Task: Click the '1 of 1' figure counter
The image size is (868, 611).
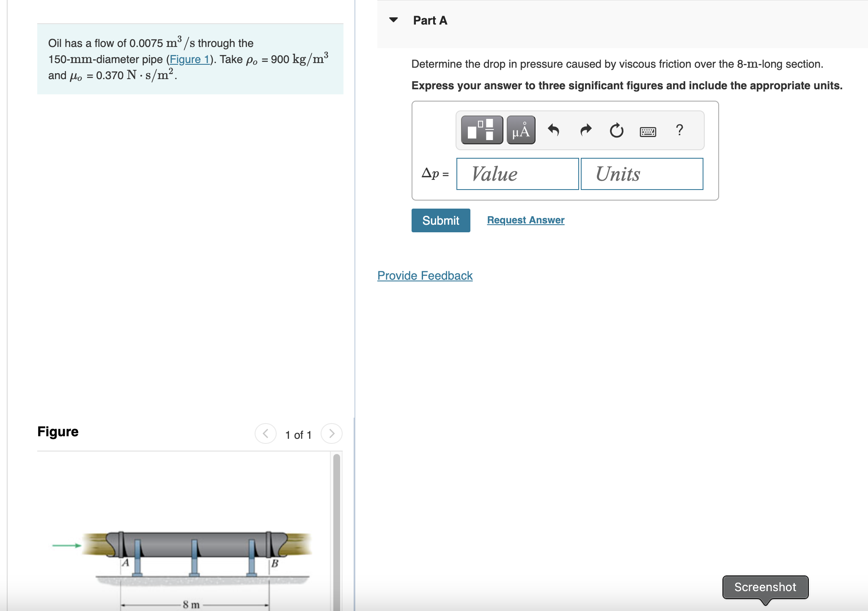Action: (298, 435)
